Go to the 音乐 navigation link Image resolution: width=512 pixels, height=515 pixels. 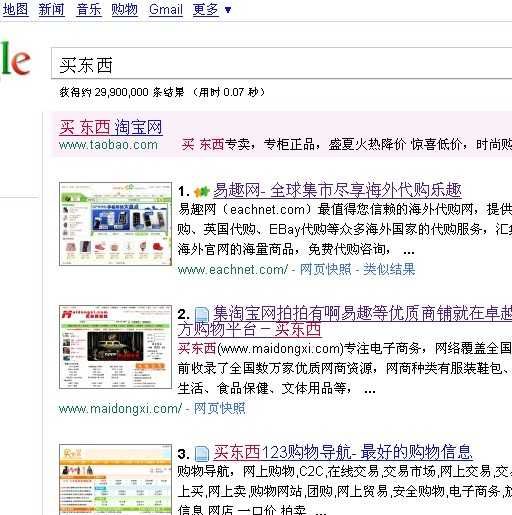pos(89,9)
